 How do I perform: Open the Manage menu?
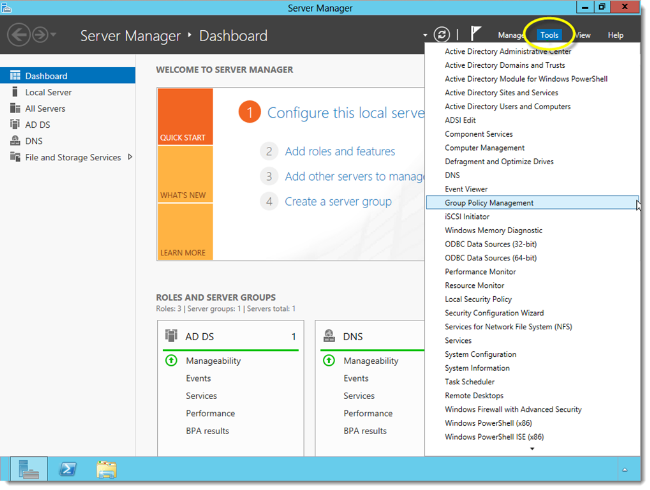[x=511, y=36]
